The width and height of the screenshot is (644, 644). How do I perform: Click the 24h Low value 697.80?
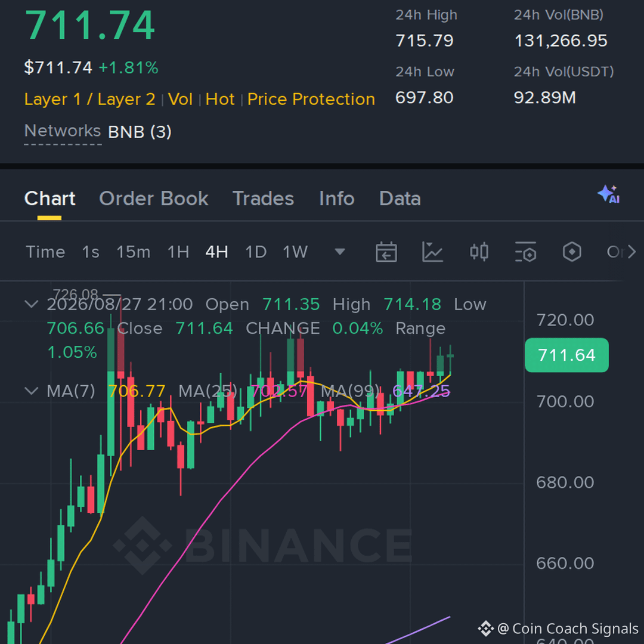tap(425, 98)
